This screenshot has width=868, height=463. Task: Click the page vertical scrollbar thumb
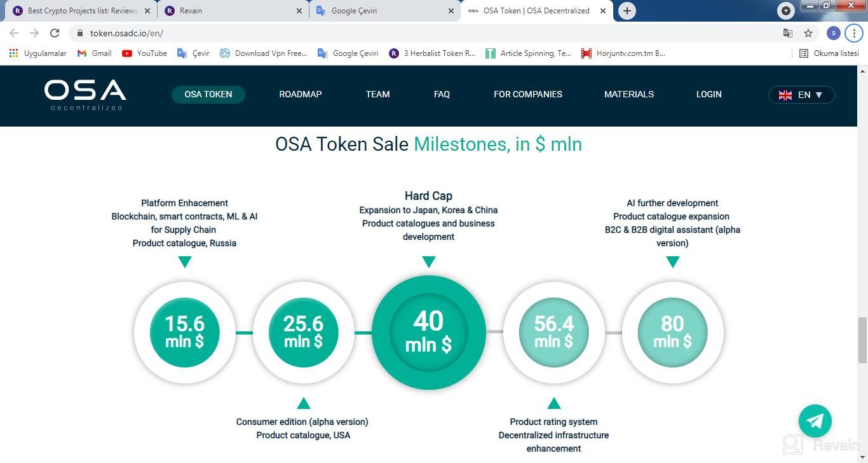(x=863, y=340)
